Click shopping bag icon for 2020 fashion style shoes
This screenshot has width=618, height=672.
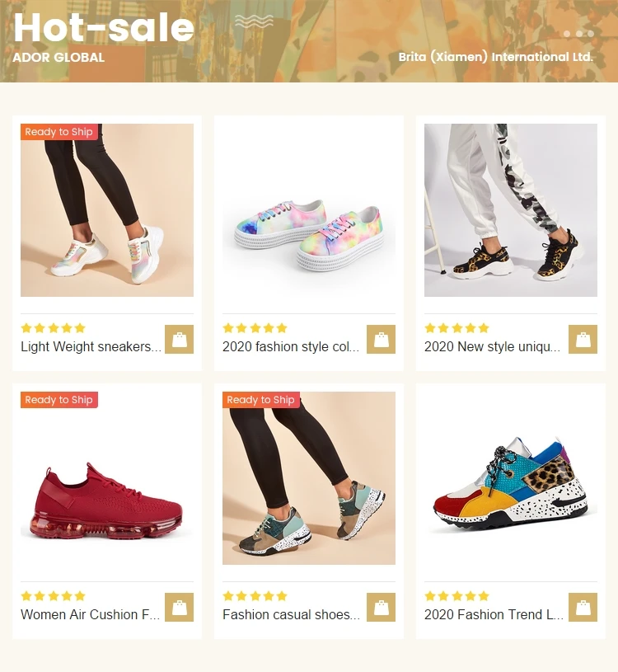(x=381, y=340)
